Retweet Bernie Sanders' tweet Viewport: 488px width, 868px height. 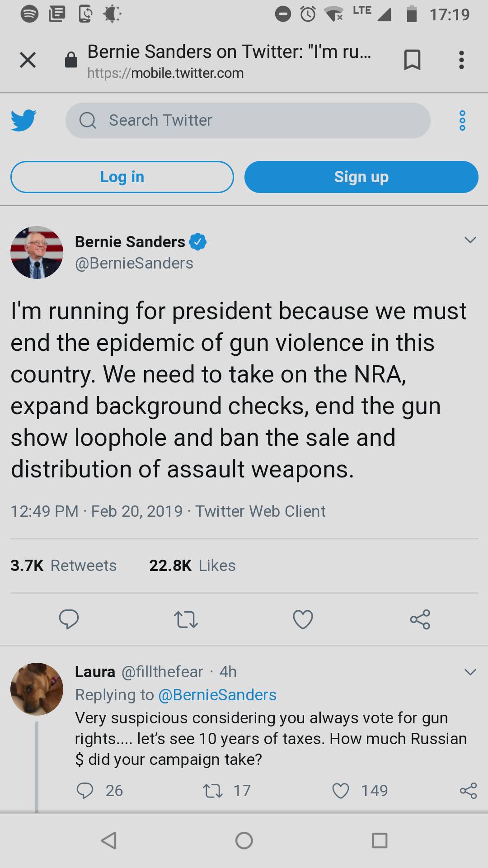click(186, 619)
